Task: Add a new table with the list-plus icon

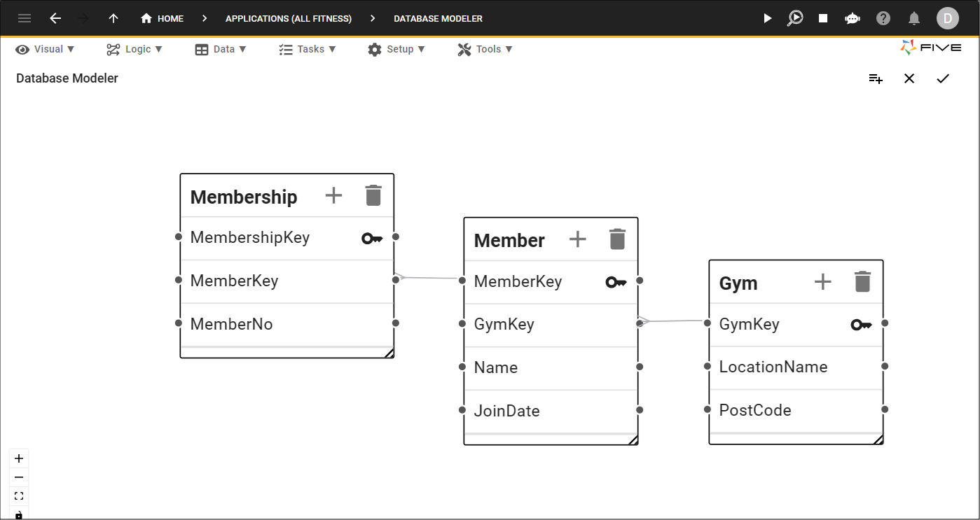Action: (x=876, y=78)
